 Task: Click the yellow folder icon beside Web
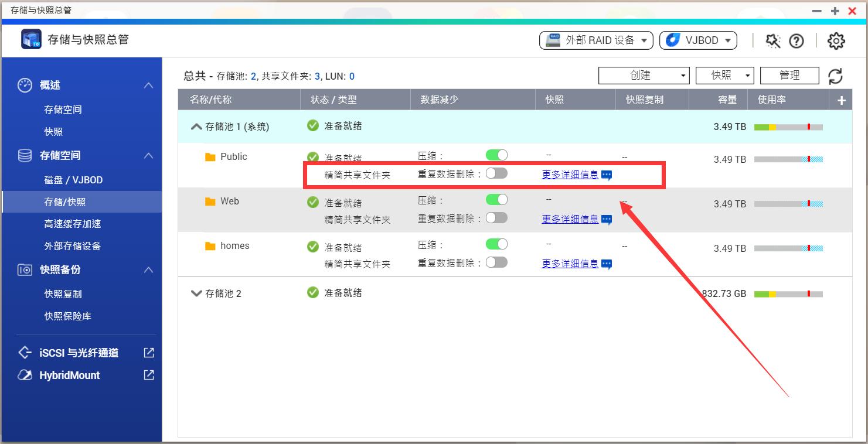pyautogui.click(x=209, y=201)
